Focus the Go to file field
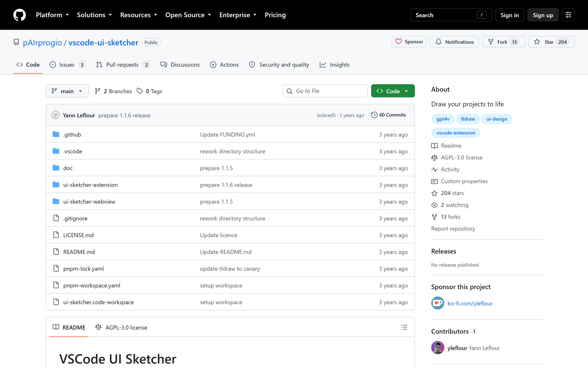Image resolution: width=588 pixels, height=368 pixels. tap(325, 91)
